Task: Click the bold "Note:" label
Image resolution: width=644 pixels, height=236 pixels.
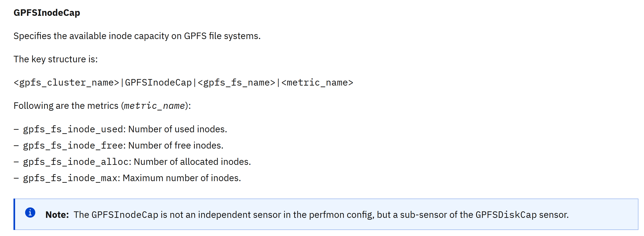Action: point(57,215)
